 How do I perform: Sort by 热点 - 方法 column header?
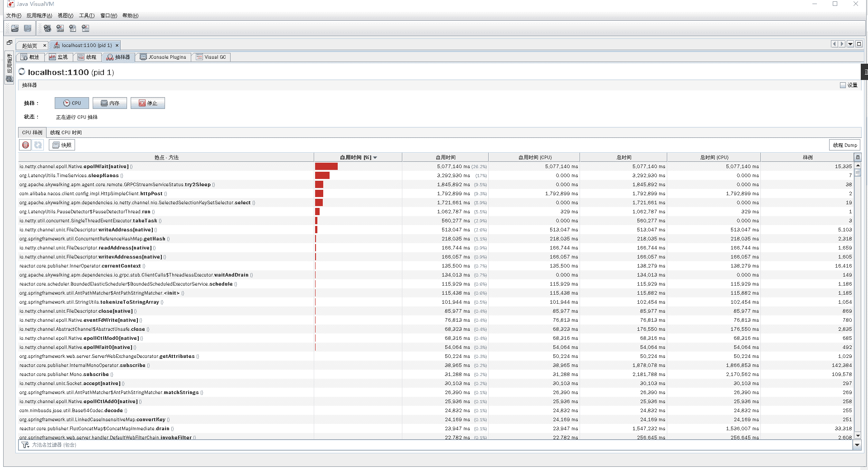tap(166, 157)
